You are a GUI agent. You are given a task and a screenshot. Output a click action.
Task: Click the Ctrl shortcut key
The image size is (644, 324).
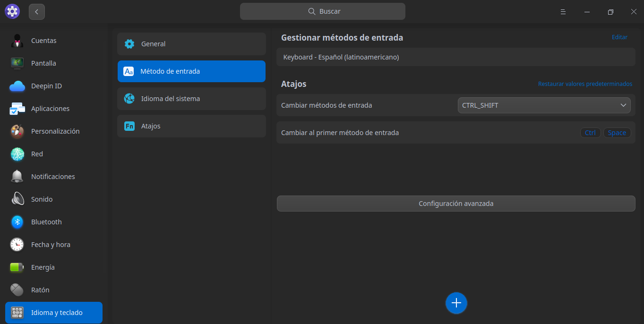591,133
